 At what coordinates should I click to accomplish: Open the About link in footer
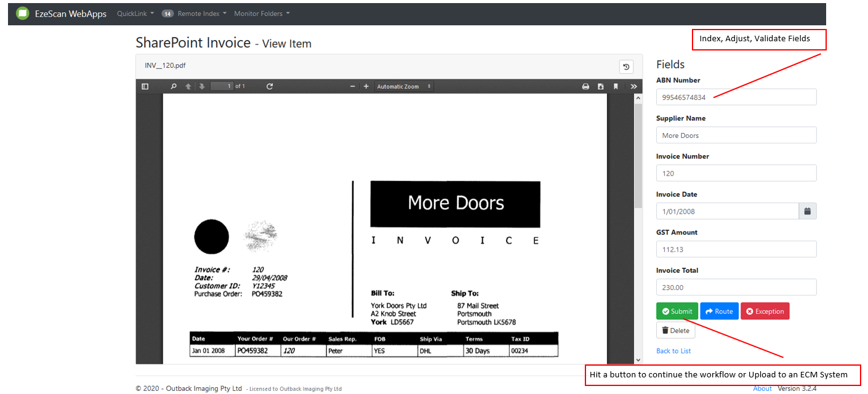[763, 388]
